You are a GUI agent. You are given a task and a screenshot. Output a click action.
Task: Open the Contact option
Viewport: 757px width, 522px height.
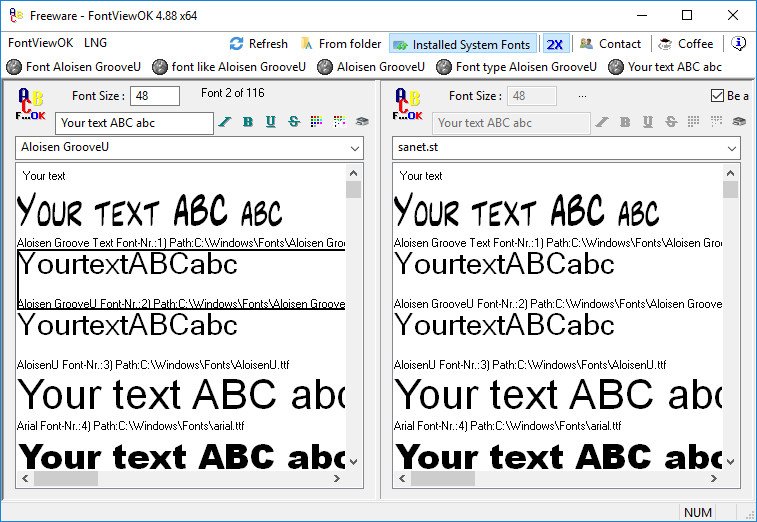click(610, 44)
